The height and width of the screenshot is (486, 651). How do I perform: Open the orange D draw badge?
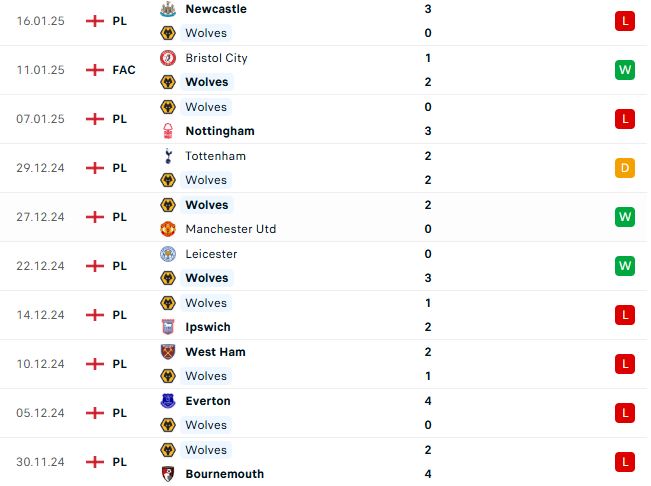(625, 168)
